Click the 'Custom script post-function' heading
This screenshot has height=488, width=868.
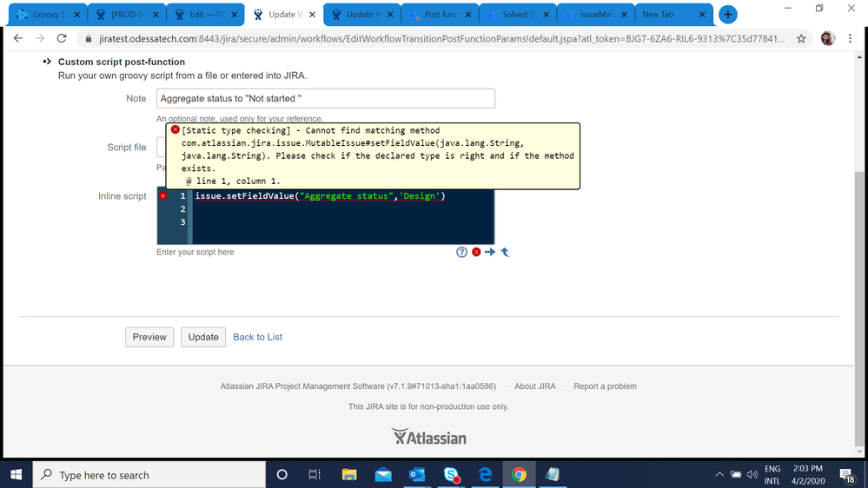coord(122,62)
